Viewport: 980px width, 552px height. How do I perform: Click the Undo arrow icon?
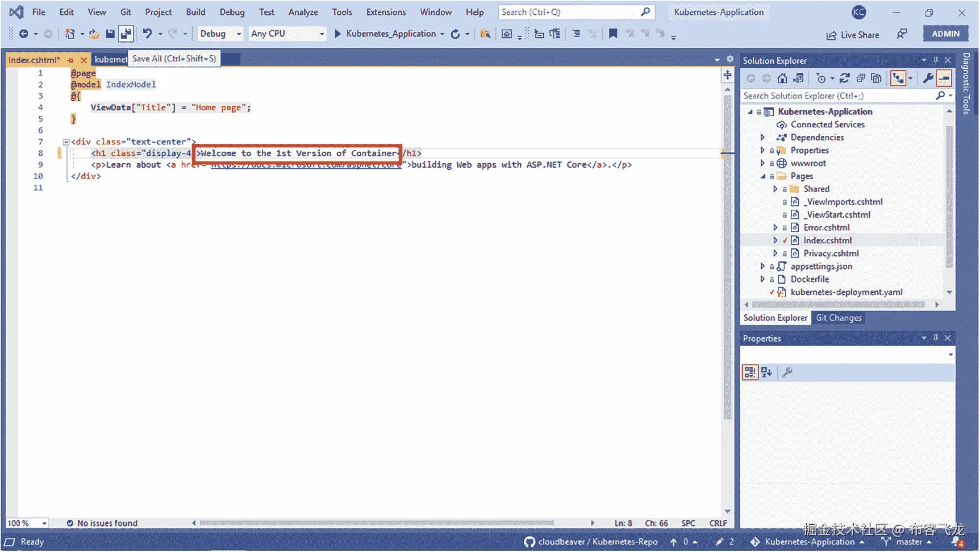point(147,34)
